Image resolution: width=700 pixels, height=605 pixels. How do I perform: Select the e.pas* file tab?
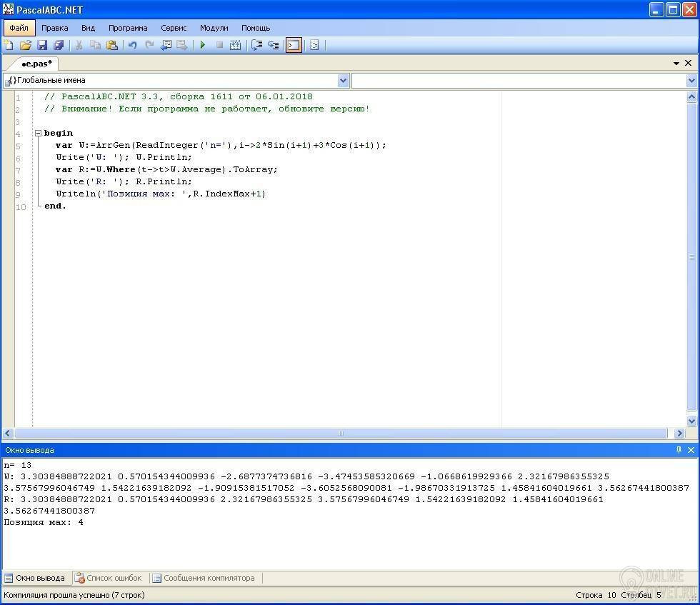[x=36, y=64]
